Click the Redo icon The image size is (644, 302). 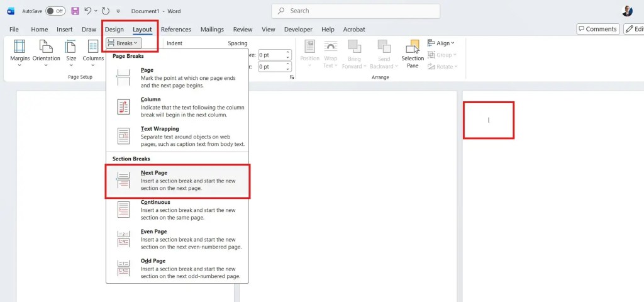(x=106, y=11)
